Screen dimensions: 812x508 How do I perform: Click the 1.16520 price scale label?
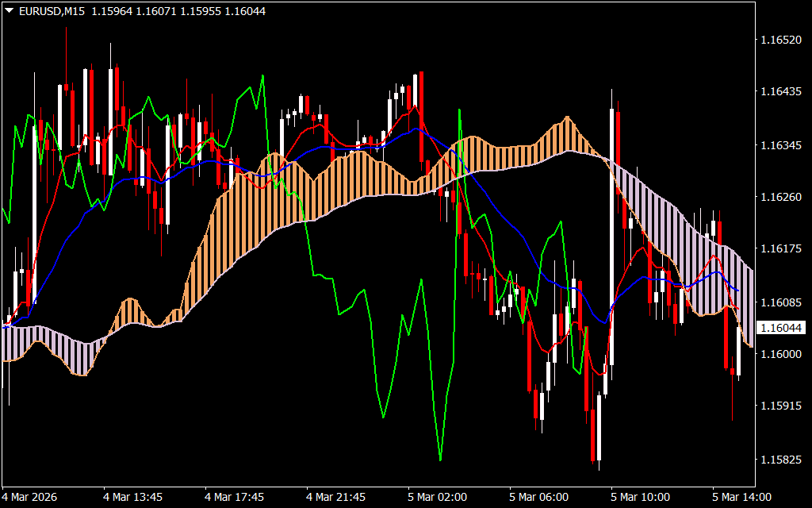[781, 40]
